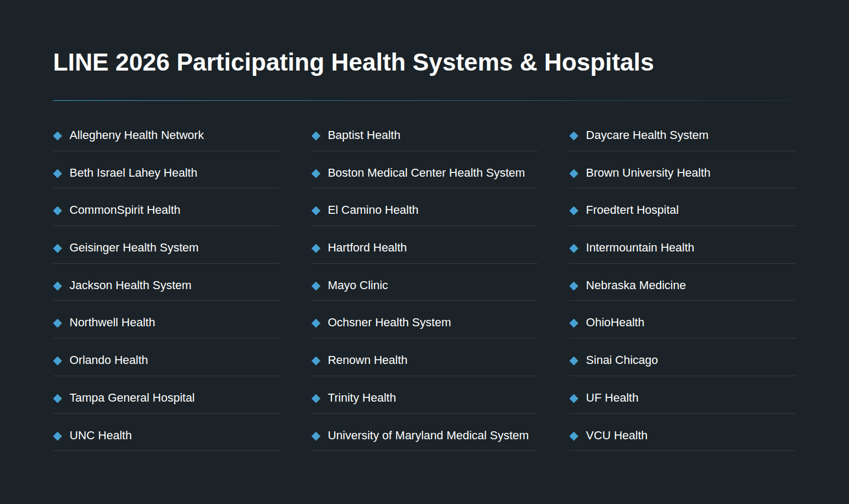Select University of Maryland Medical System
This screenshot has height=504, width=849.
pyautogui.click(x=424, y=436)
